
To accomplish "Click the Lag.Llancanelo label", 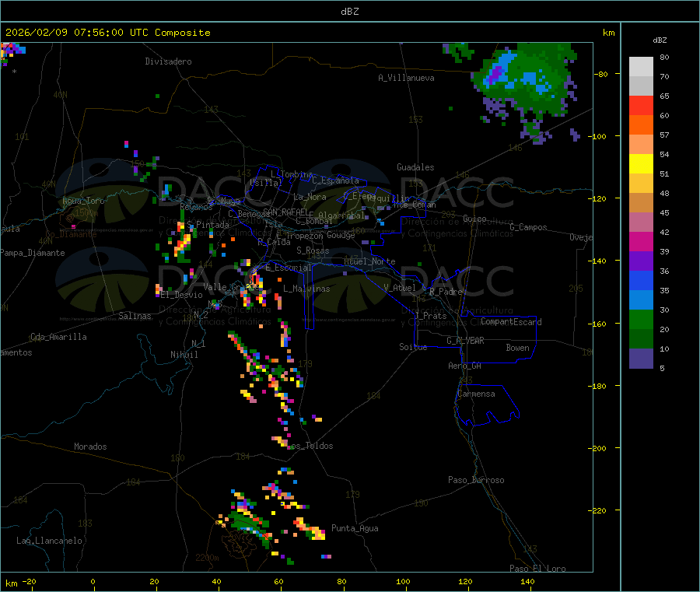I will click(50, 541).
